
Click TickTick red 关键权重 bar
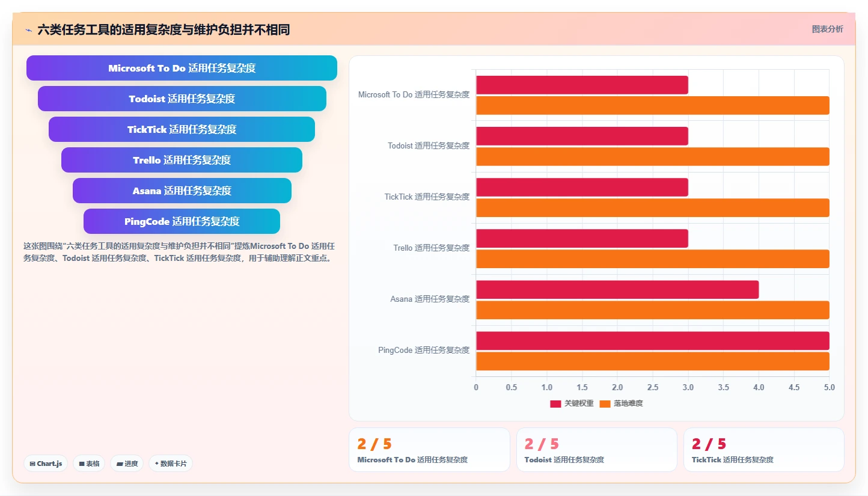(x=582, y=187)
